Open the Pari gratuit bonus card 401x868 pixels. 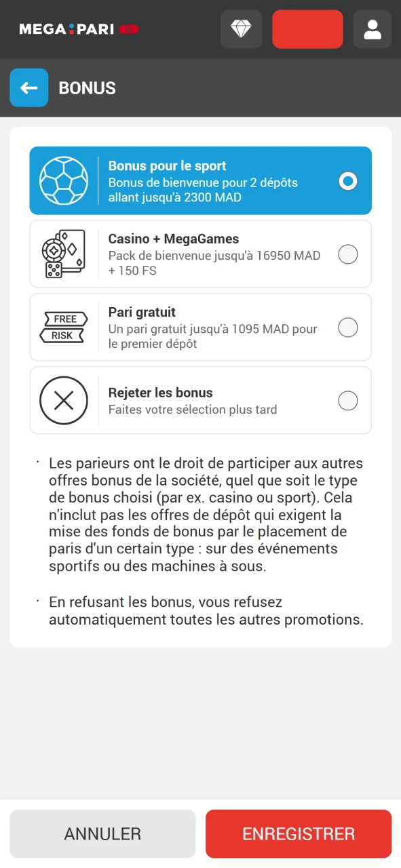(200, 327)
